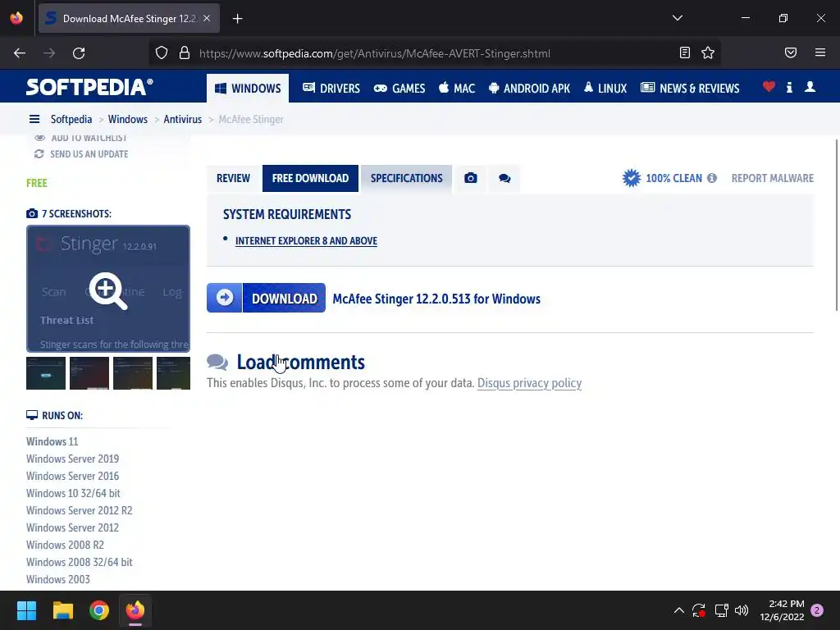
Task: Select the WINDOWS navigation tab
Action: 248,89
